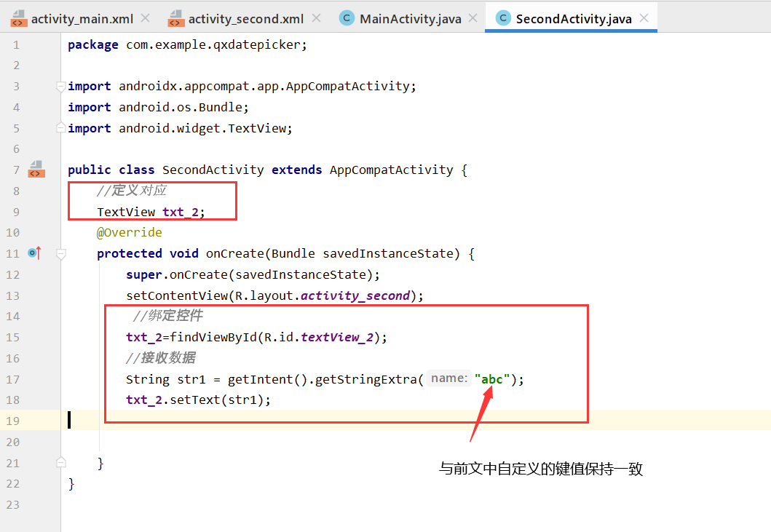Click line number 23 in the gutter
The image size is (771, 532).
[x=13, y=504]
